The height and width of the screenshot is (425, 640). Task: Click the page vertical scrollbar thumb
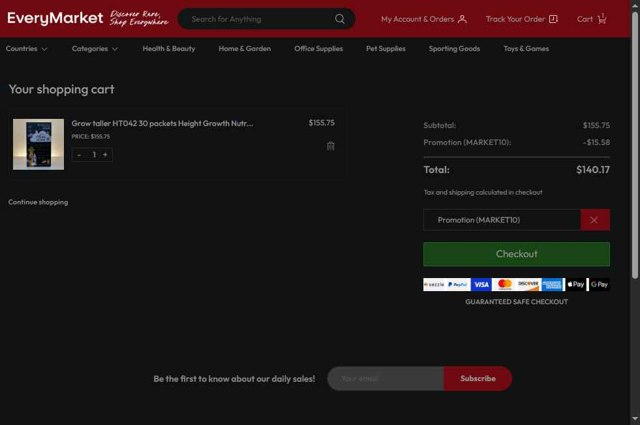tap(635, 145)
